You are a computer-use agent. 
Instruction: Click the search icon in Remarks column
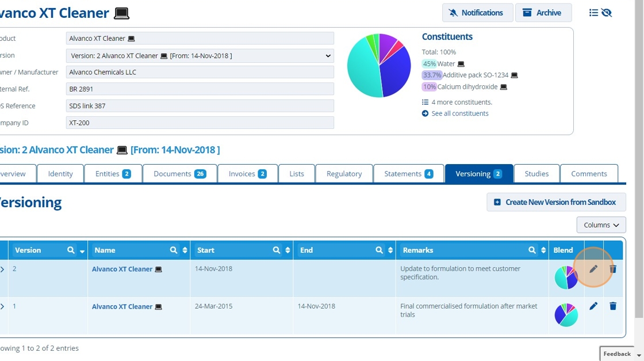coord(532,250)
